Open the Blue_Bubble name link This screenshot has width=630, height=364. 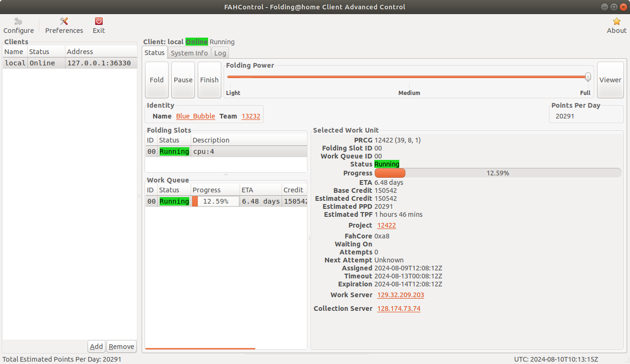tap(195, 116)
